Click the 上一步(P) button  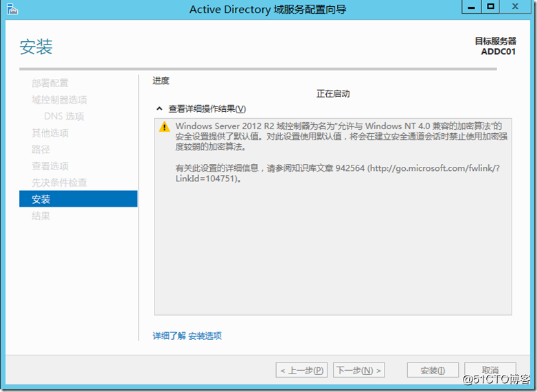click(x=301, y=370)
